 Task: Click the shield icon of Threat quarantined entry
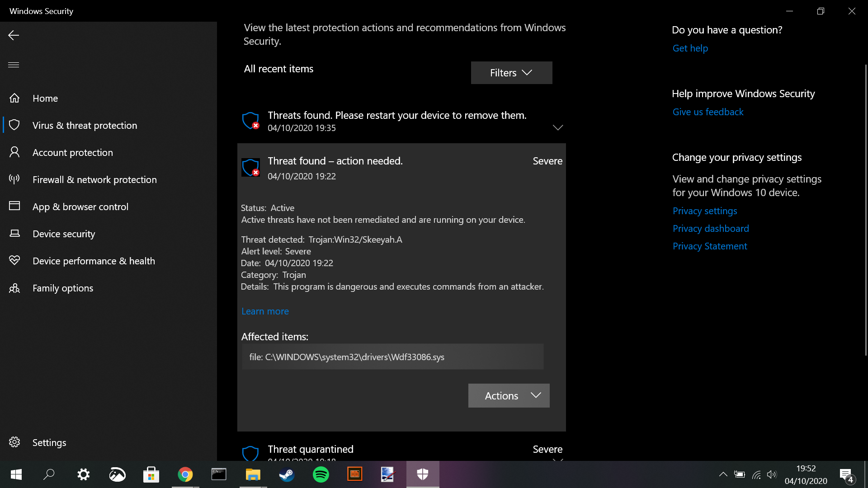[250, 453]
